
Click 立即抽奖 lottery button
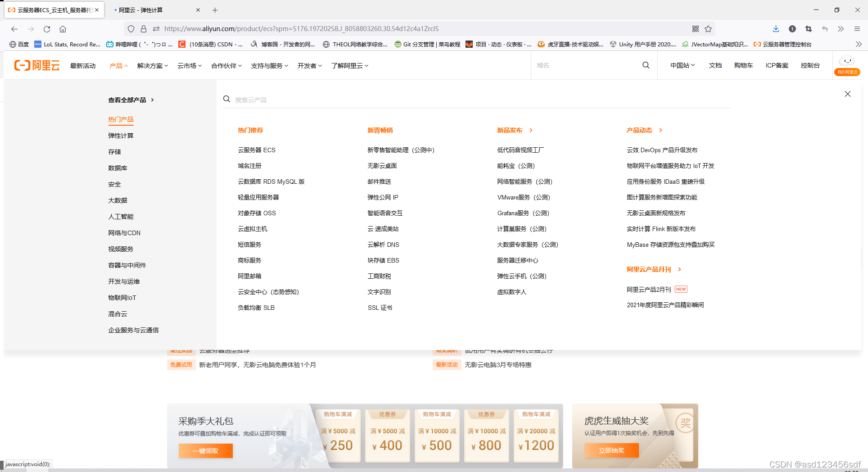(611, 450)
